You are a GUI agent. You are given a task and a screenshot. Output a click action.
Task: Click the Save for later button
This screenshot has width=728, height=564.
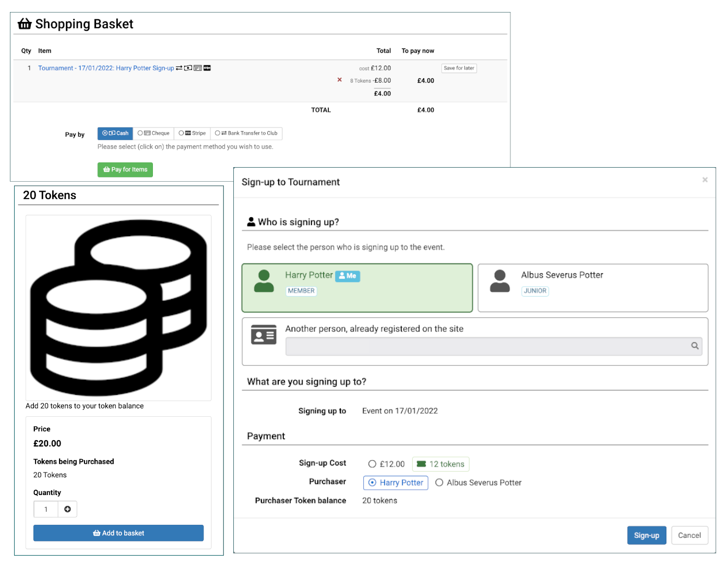[x=459, y=68]
